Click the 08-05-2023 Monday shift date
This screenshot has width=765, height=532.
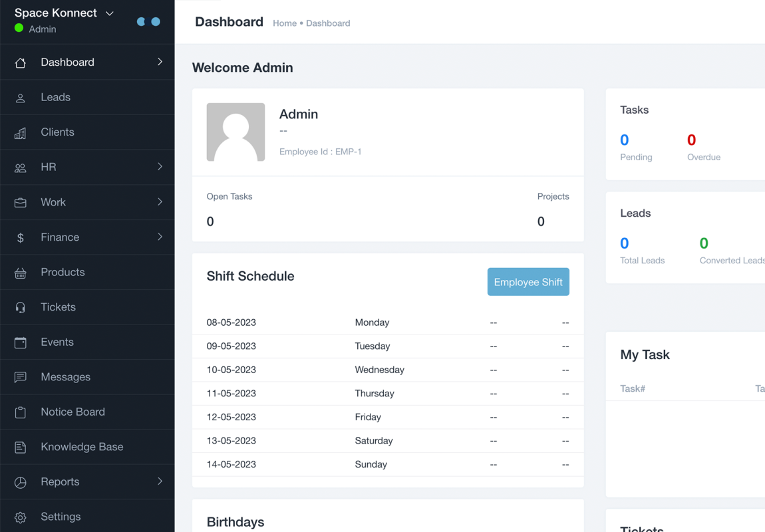231,323
